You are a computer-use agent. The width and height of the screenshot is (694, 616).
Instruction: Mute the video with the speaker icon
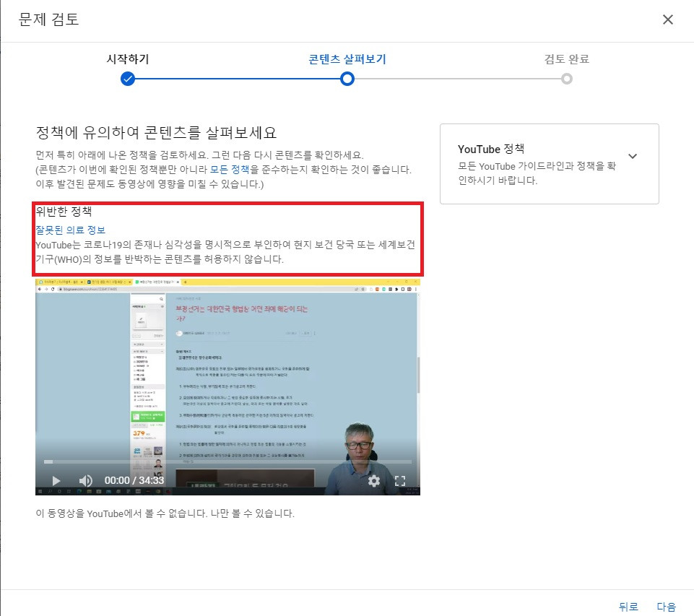(85, 480)
